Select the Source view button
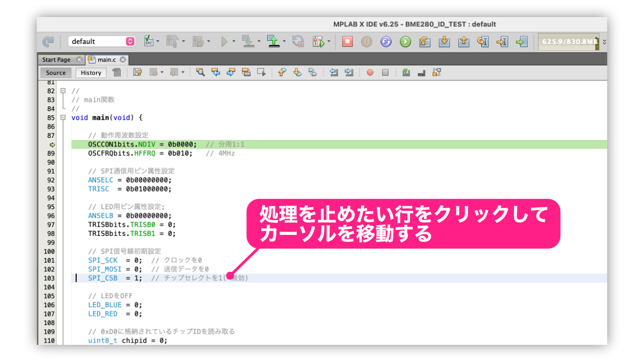Viewport: 644px width, 362px height. tap(56, 73)
